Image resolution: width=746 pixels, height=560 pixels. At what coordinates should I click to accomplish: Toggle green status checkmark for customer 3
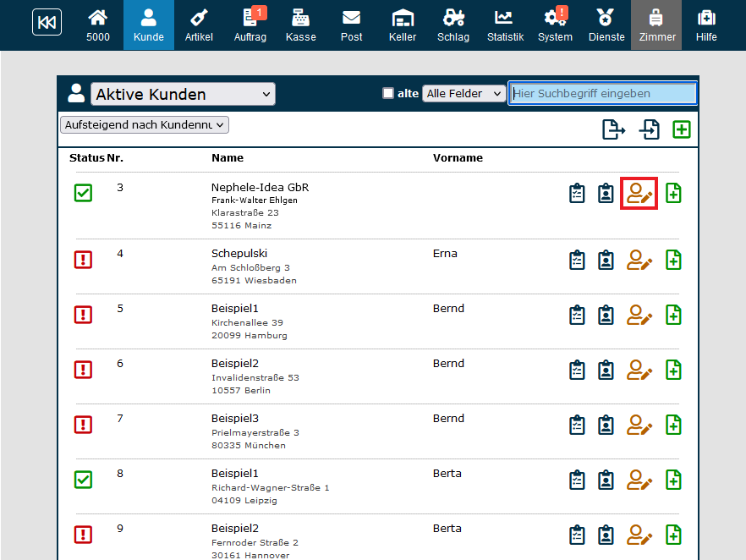pyautogui.click(x=83, y=193)
